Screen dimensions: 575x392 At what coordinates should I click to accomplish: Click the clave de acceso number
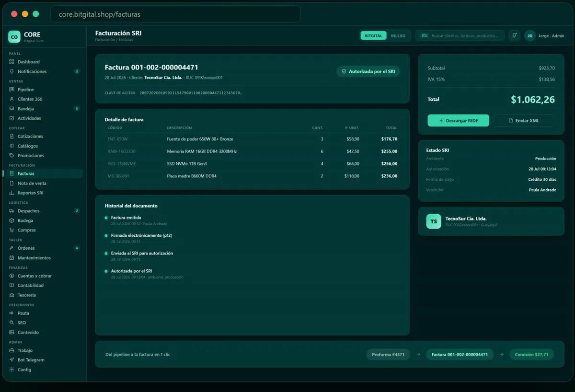pos(191,93)
